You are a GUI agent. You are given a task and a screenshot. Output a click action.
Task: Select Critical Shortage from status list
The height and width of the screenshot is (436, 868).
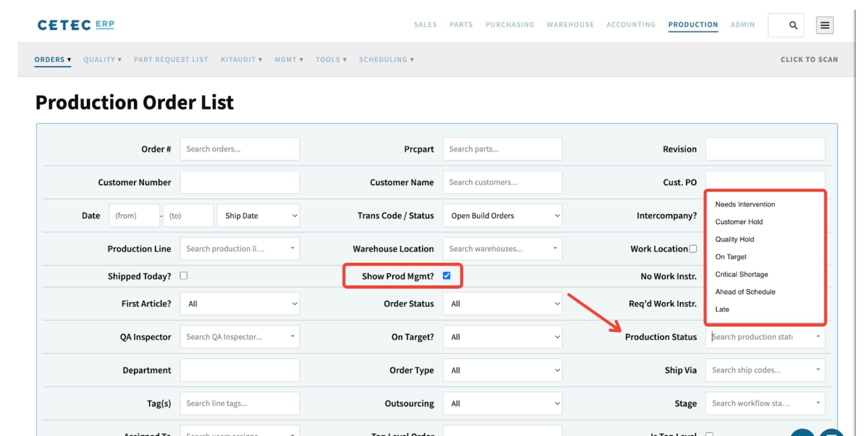point(741,274)
